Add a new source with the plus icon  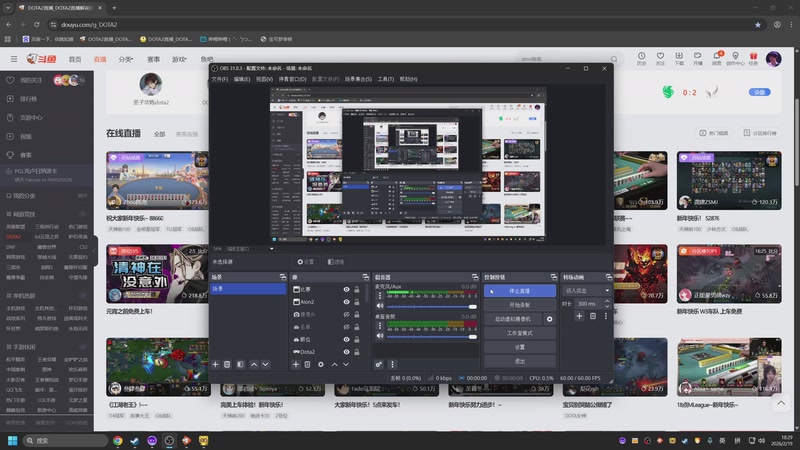coord(295,364)
